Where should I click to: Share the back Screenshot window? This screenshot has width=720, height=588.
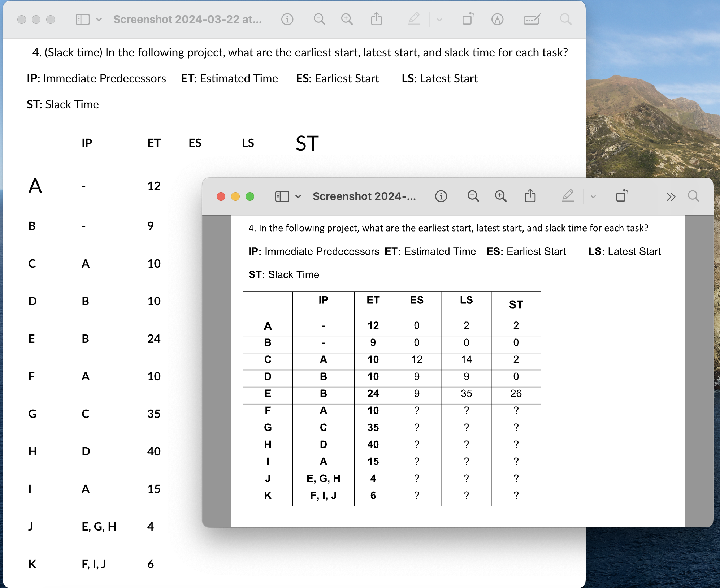377,19
